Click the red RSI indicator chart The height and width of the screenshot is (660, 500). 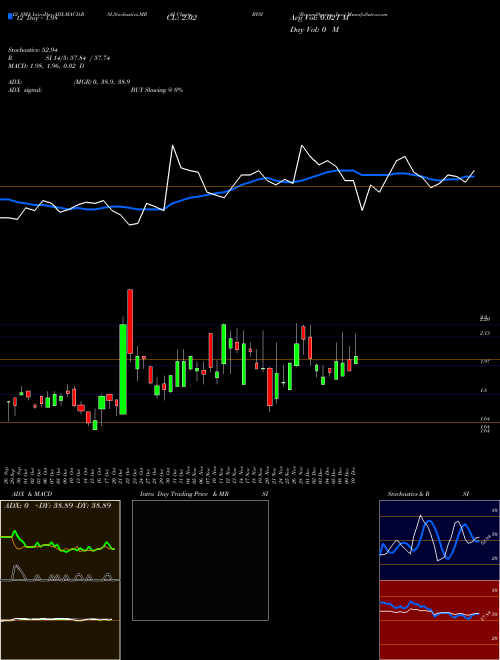pyautogui.click(x=439, y=620)
